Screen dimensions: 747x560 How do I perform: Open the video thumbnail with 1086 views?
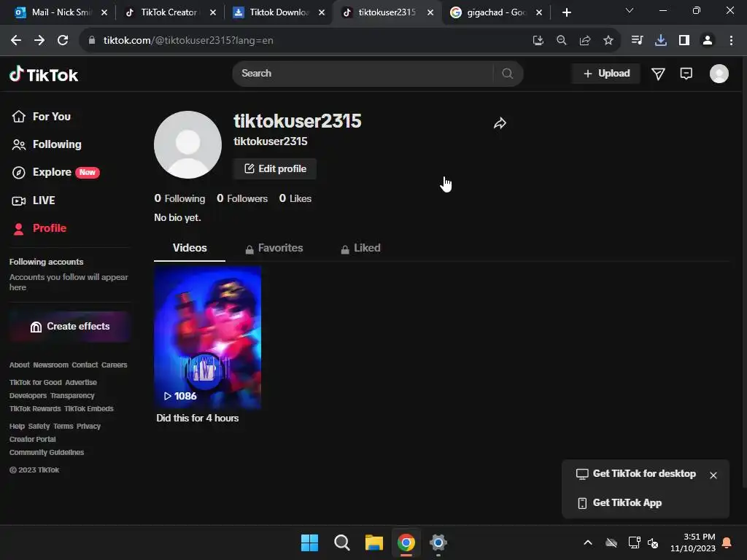click(x=208, y=337)
